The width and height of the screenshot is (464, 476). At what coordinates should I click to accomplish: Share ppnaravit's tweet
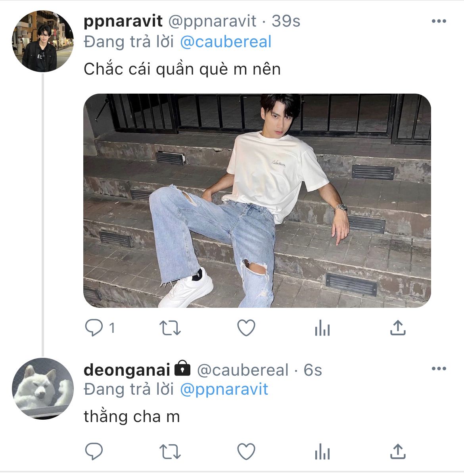click(398, 328)
